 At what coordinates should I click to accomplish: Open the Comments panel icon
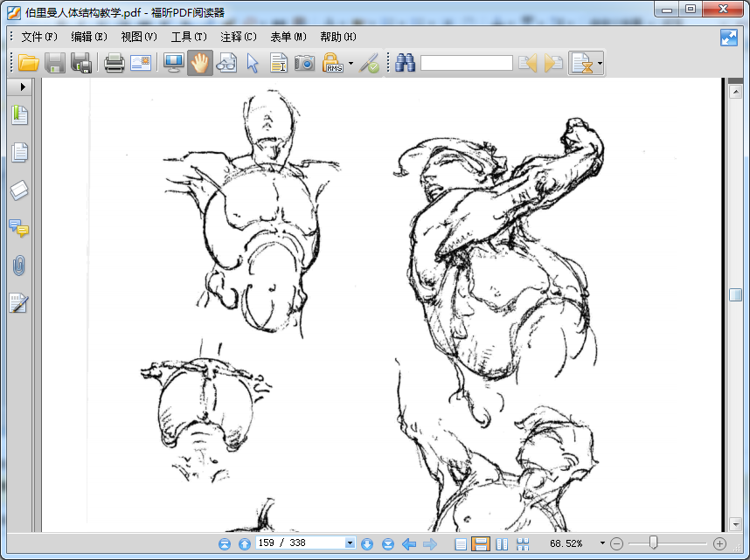(x=19, y=228)
